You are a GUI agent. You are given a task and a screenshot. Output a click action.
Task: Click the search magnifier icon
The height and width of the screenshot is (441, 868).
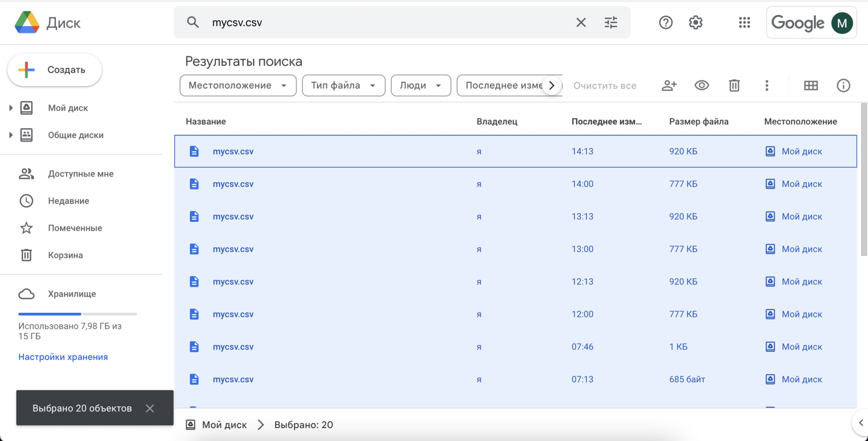(193, 22)
